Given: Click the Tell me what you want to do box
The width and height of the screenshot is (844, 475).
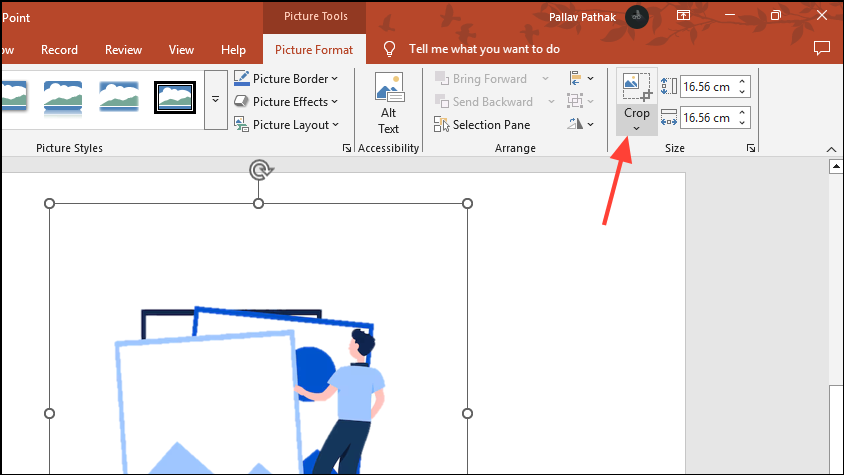Looking at the screenshot, I should [x=484, y=49].
